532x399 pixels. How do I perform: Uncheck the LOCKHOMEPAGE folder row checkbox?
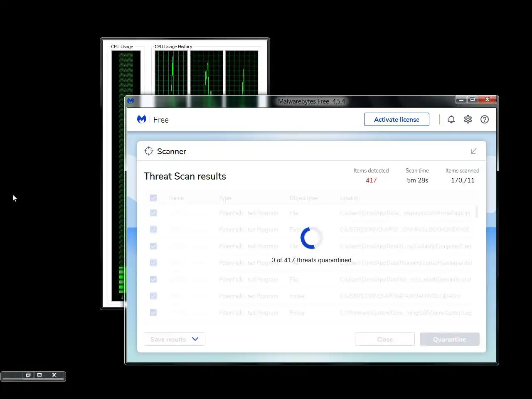point(153,229)
